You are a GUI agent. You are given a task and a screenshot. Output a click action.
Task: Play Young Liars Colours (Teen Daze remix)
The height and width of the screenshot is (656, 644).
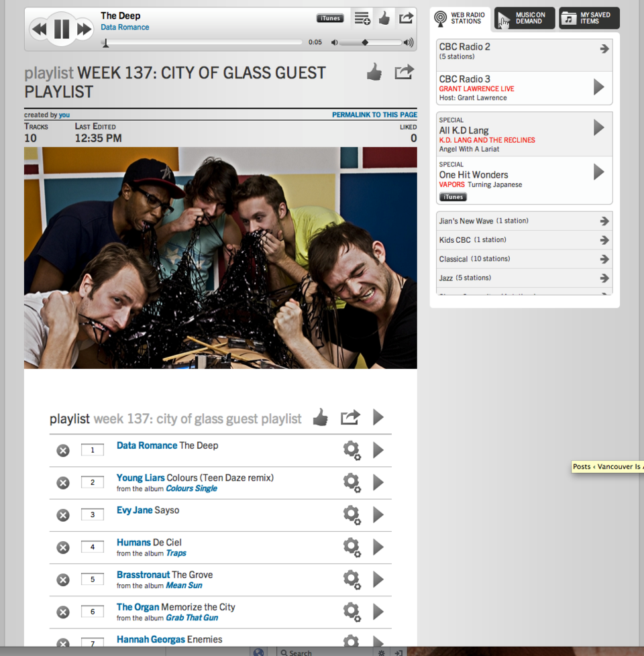tap(378, 482)
